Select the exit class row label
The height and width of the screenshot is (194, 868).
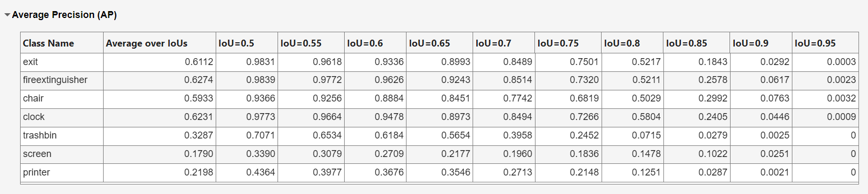coord(62,62)
